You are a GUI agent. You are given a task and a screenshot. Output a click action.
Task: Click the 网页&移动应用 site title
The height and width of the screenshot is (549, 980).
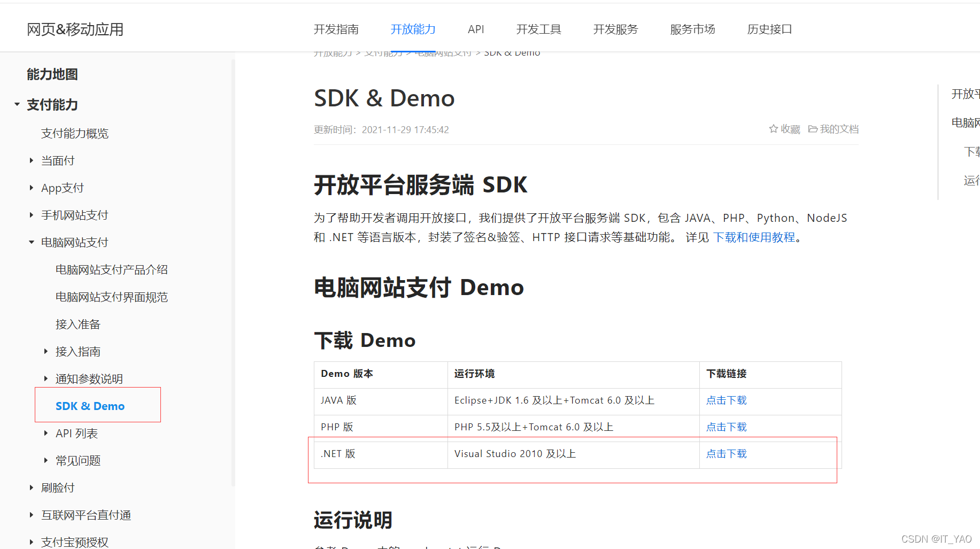[x=75, y=29]
